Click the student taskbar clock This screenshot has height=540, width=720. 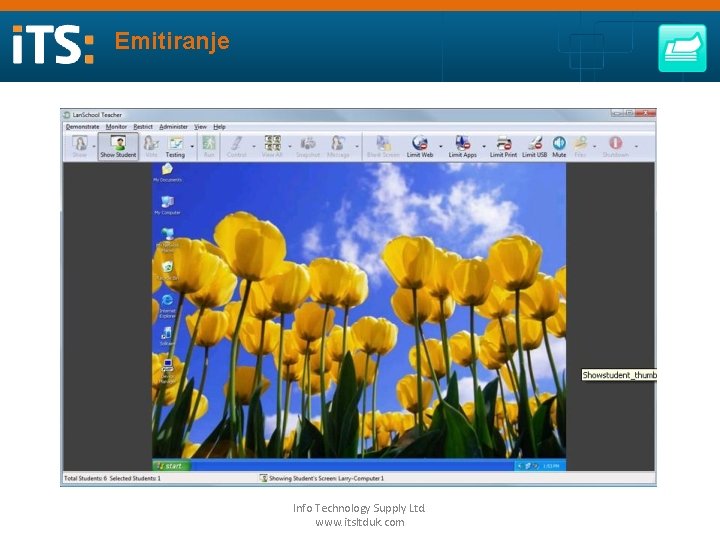point(551,466)
